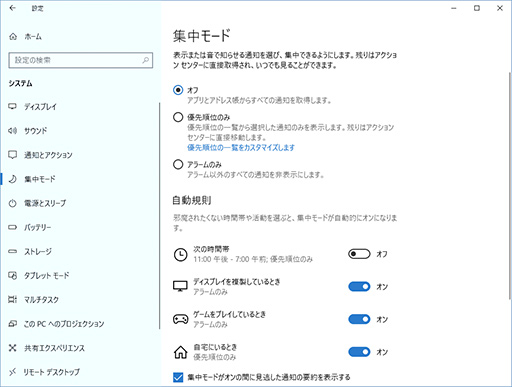The image size is (512, 387).
Task: Open 電源とスリープ settings
Action: click(80, 203)
